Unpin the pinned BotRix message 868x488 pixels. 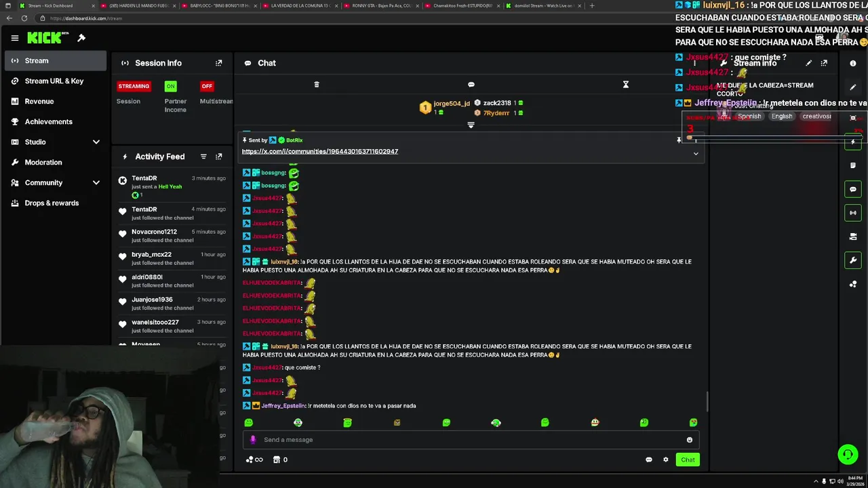tap(679, 140)
